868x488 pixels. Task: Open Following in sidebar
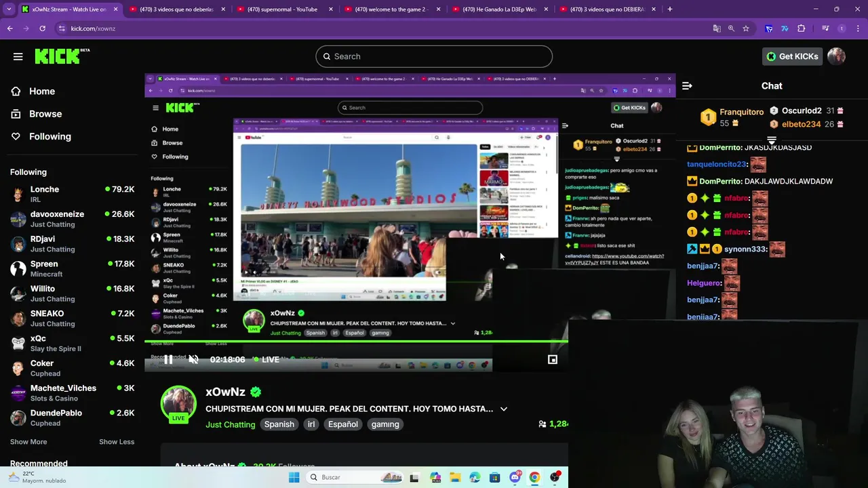point(50,136)
